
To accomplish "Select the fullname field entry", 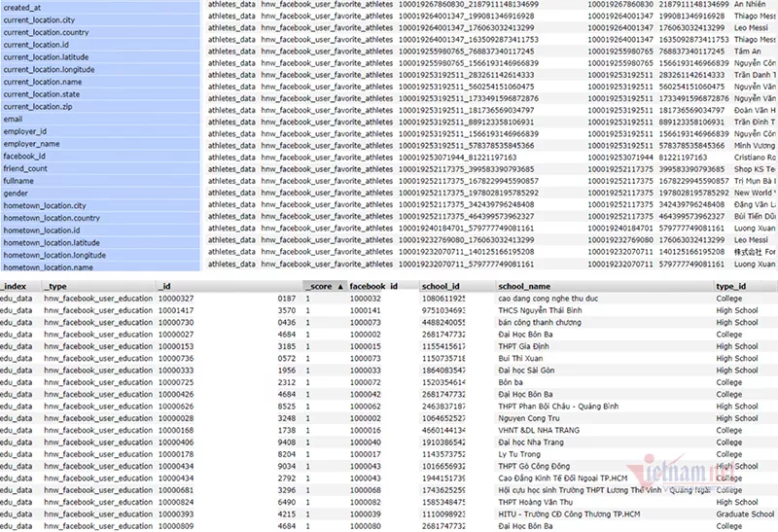I will [x=19, y=181].
